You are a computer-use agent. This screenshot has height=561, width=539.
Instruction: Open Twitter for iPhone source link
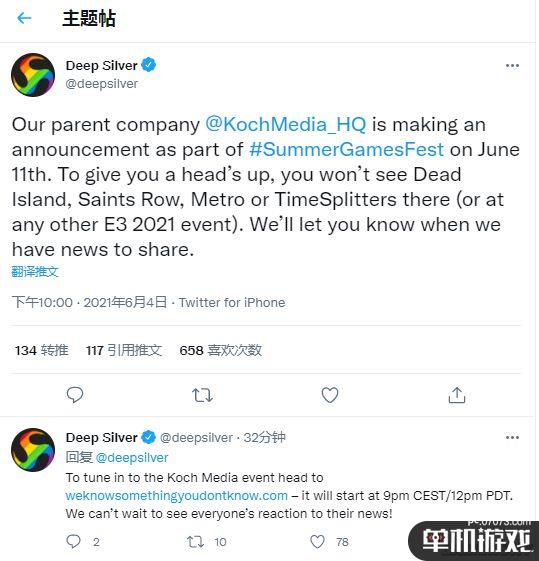[x=232, y=303]
